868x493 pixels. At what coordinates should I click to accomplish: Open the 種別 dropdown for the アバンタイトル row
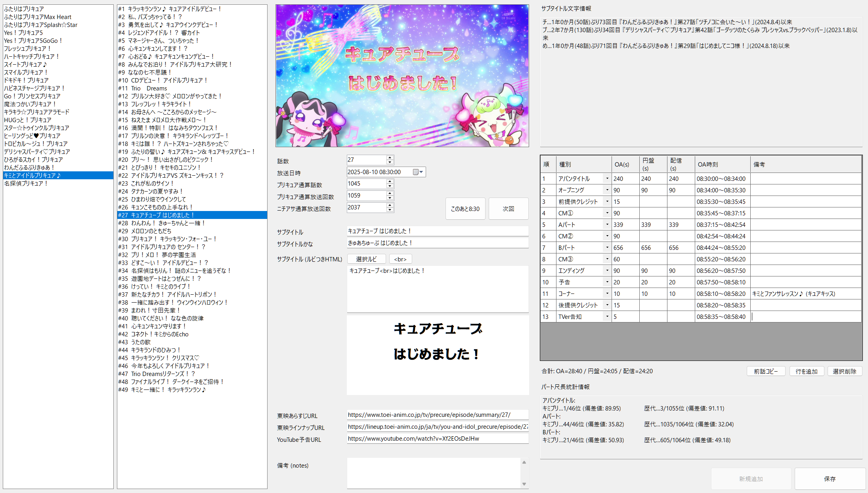coord(607,179)
